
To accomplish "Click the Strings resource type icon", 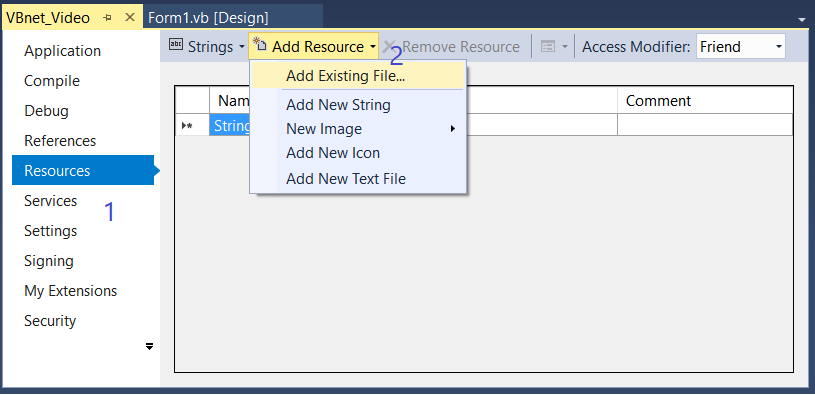I will point(176,46).
